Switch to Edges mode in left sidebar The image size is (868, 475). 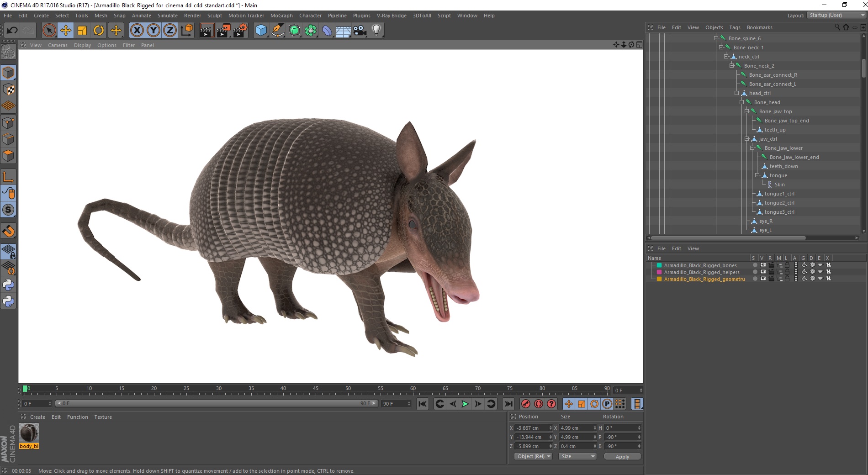(8, 139)
